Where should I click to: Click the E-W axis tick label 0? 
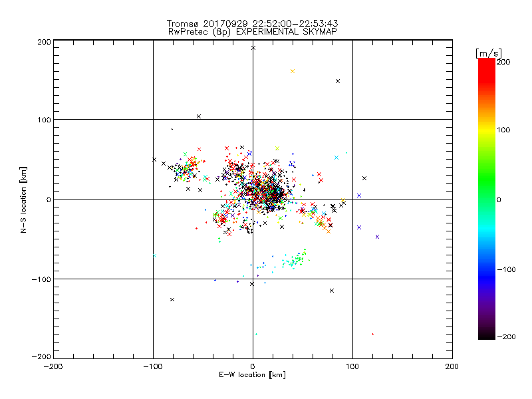click(x=253, y=366)
